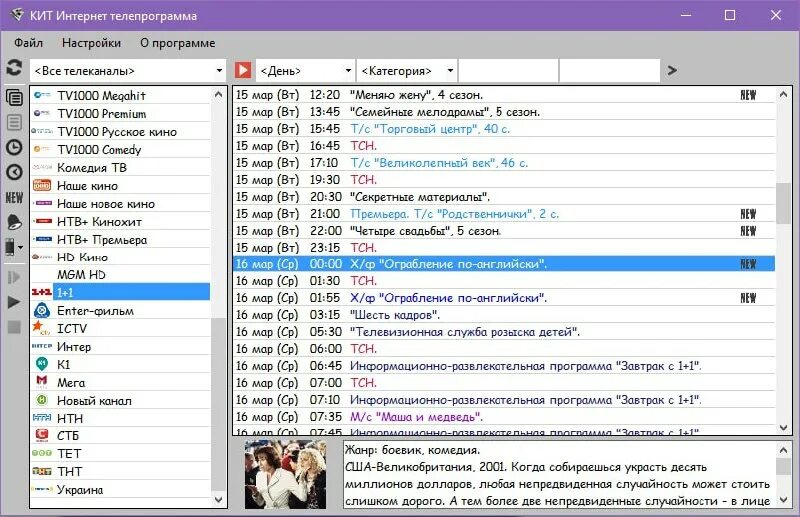Select TV1000 Русское кино channel

pos(120,132)
